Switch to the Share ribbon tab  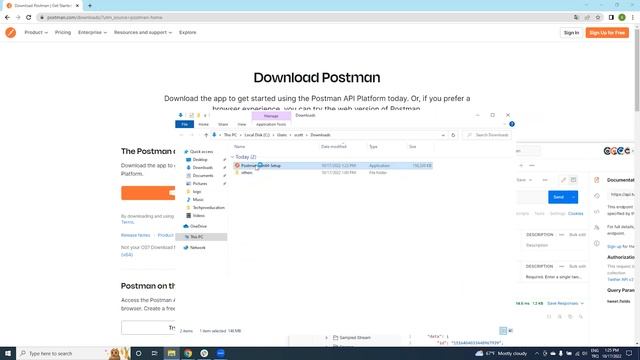pos(223,124)
